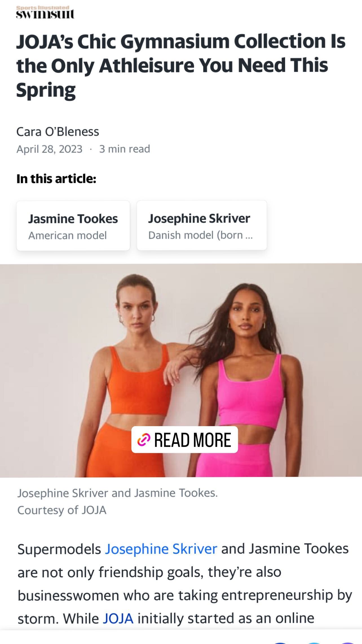The image size is (362, 644).
Task: Select the In this article heading
Action: coord(56,179)
